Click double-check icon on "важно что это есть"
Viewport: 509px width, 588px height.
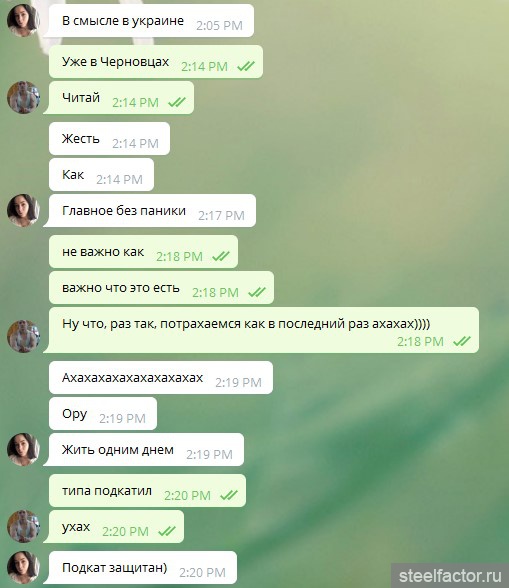[x=257, y=292]
